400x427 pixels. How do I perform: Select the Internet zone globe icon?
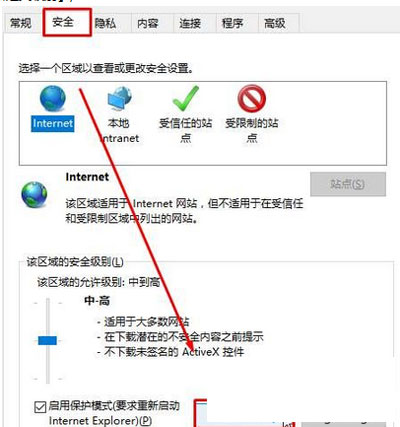point(53,99)
